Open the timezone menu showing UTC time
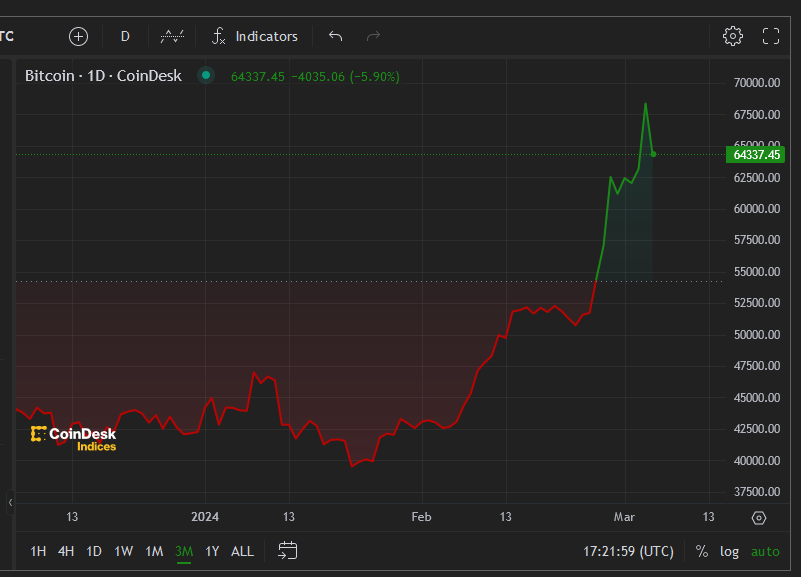 coord(628,551)
